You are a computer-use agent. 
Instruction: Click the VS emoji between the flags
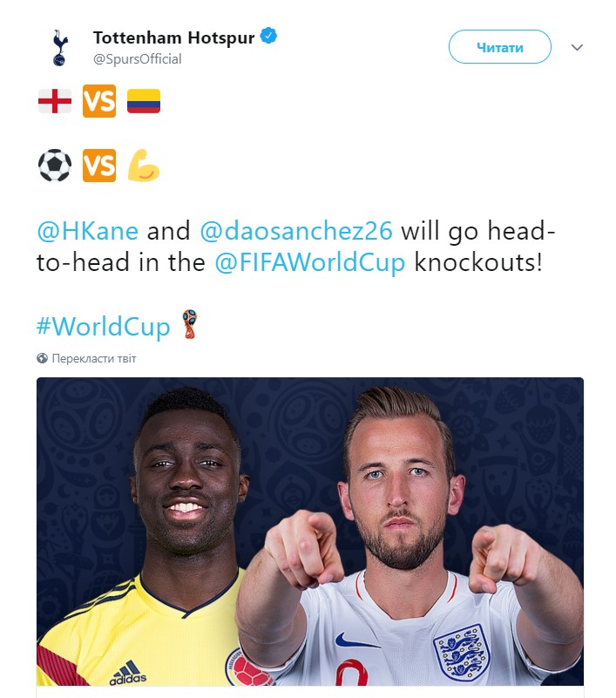98,101
